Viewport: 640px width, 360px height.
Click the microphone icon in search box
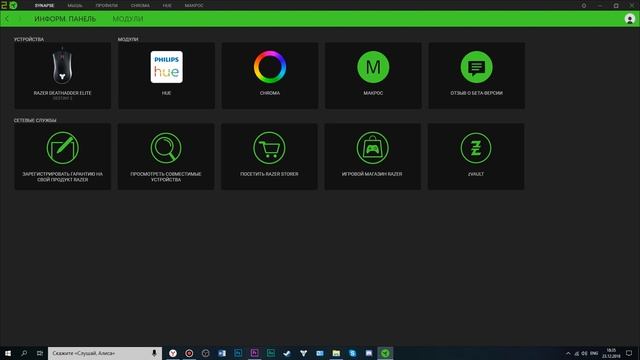[154, 353]
